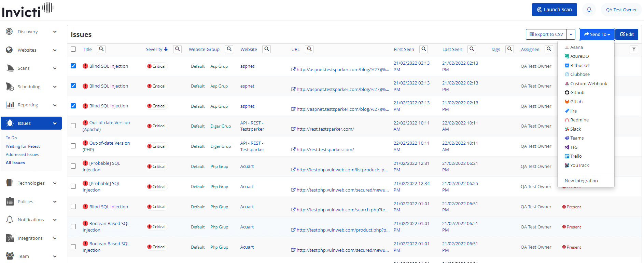Screen dimensions: 644x263
Task: Click the Send To dropdown button
Action: 597,34
